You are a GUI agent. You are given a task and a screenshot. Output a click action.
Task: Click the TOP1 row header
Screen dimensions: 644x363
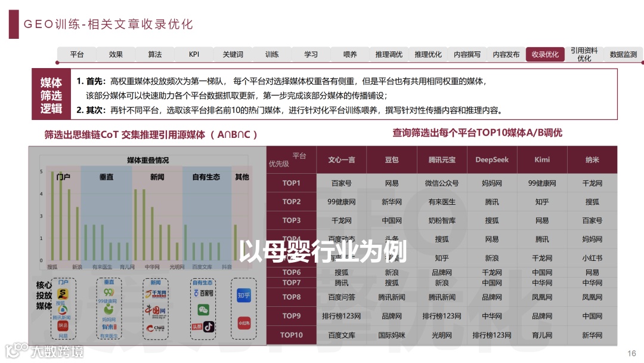click(291, 183)
